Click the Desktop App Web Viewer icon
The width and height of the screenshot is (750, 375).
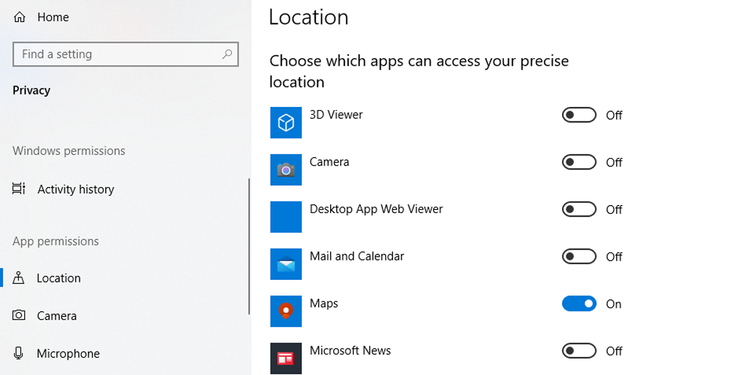pos(286,217)
